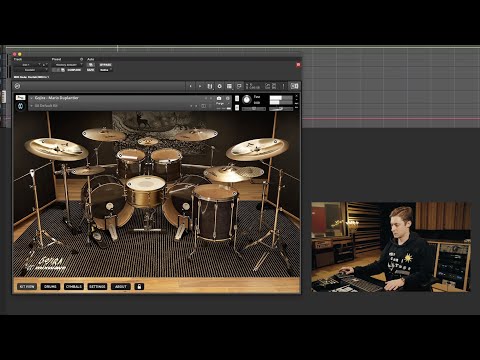Click the small splash cymbal at center
This screenshot has width=480, height=360.
coord(148,141)
